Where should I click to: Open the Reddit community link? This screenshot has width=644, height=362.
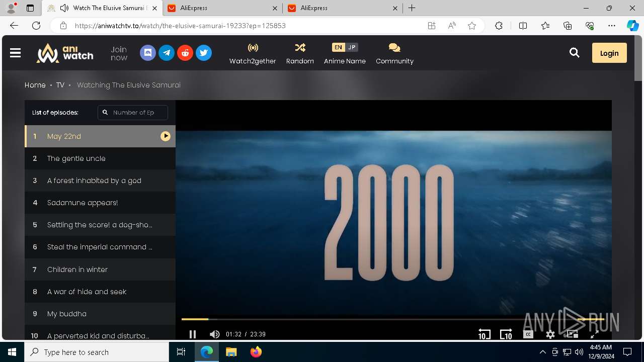point(185,53)
